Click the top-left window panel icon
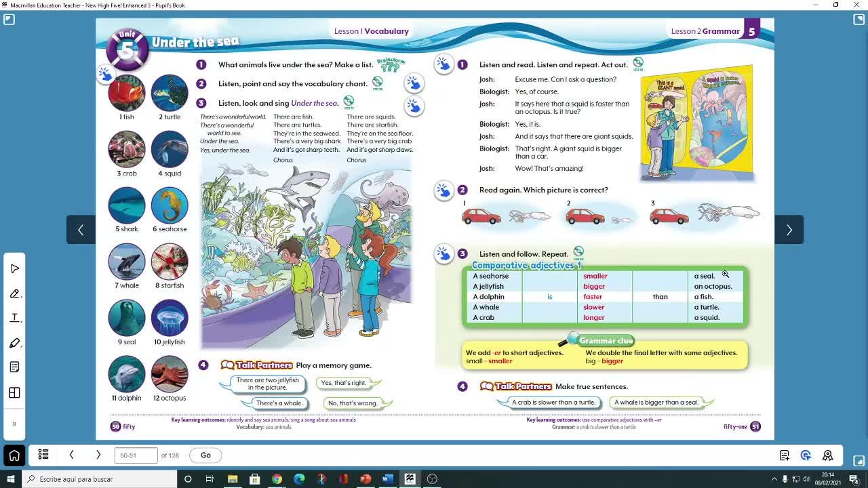Viewport: 868px width, 488px height. [9, 20]
